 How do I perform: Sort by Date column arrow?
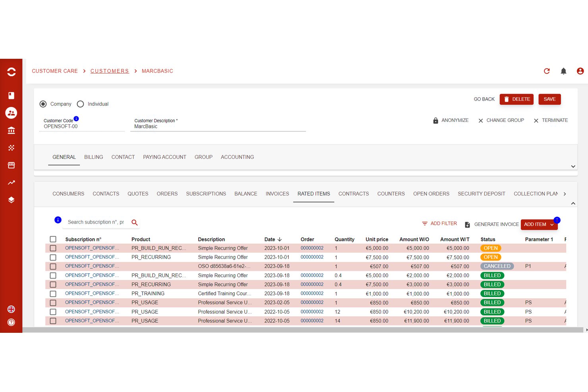[280, 239]
